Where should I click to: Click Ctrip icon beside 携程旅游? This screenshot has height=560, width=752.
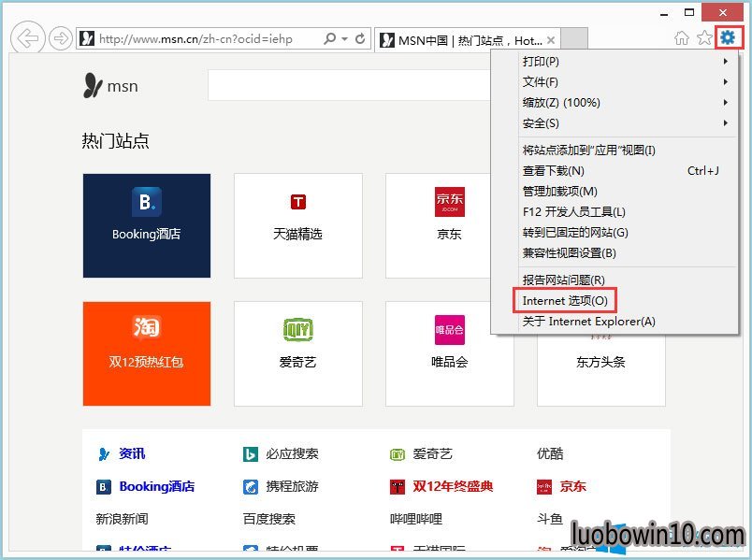(x=251, y=487)
